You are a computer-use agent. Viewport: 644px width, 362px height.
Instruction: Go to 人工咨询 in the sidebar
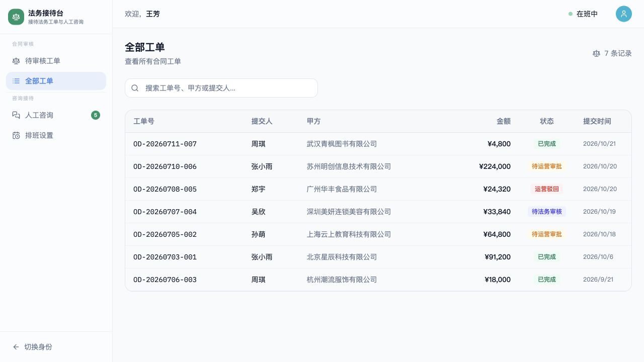(x=56, y=115)
